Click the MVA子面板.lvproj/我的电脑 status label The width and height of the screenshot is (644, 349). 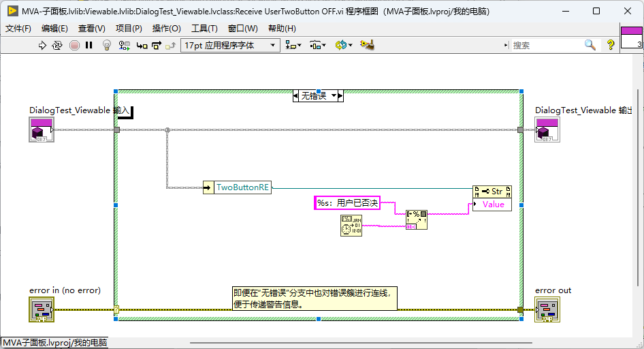[x=54, y=342]
